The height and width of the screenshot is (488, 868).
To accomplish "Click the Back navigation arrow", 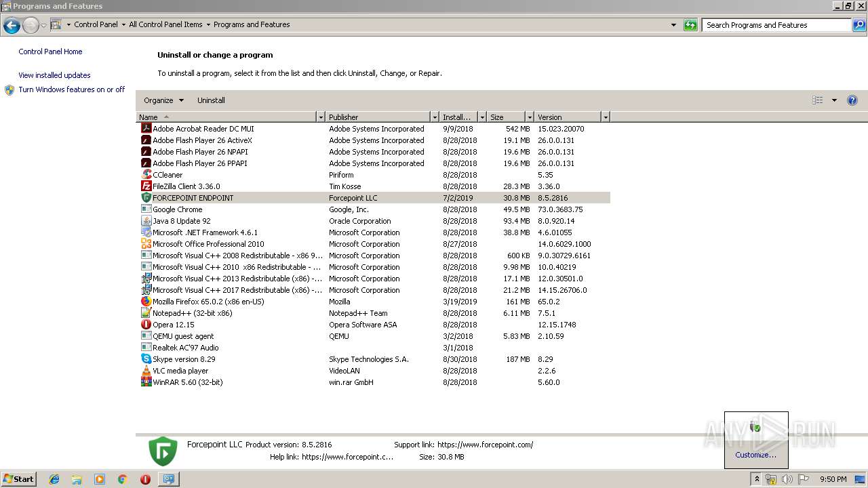I will coord(12,26).
